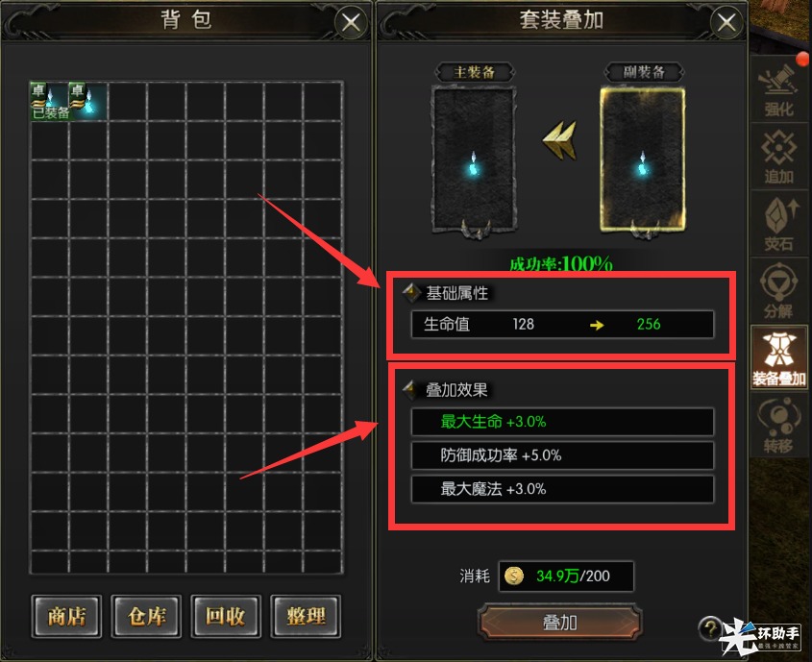
Task: Click the 副装备 secondary equipment slot
Action: [643, 160]
